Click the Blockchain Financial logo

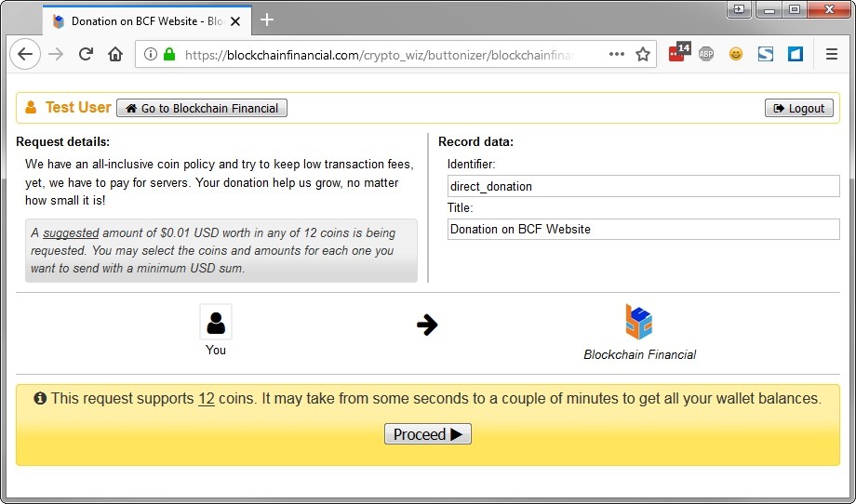(639, 322)
